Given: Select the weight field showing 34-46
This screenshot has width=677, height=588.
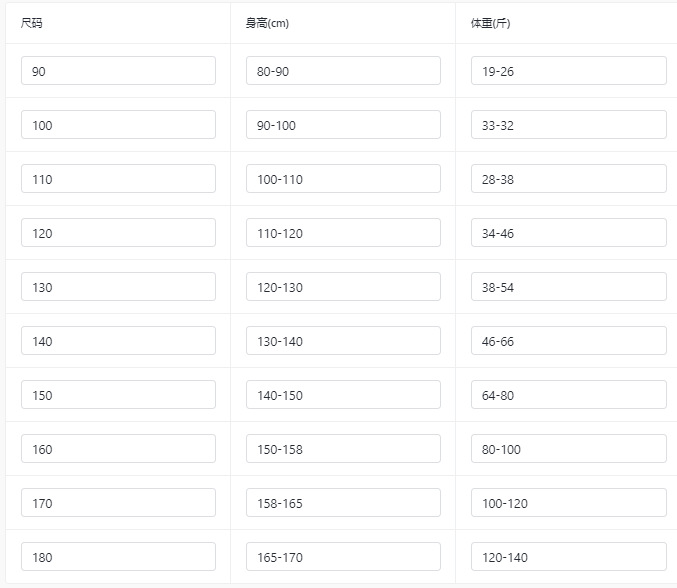Looking at the screenshot, I should pyautogui.click(x=569, y=233).
